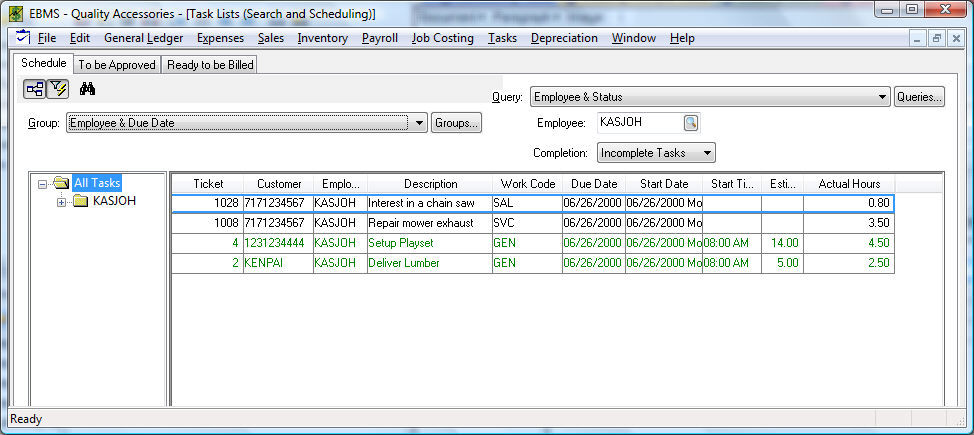Open the Completion dropdown

point(706,153)
